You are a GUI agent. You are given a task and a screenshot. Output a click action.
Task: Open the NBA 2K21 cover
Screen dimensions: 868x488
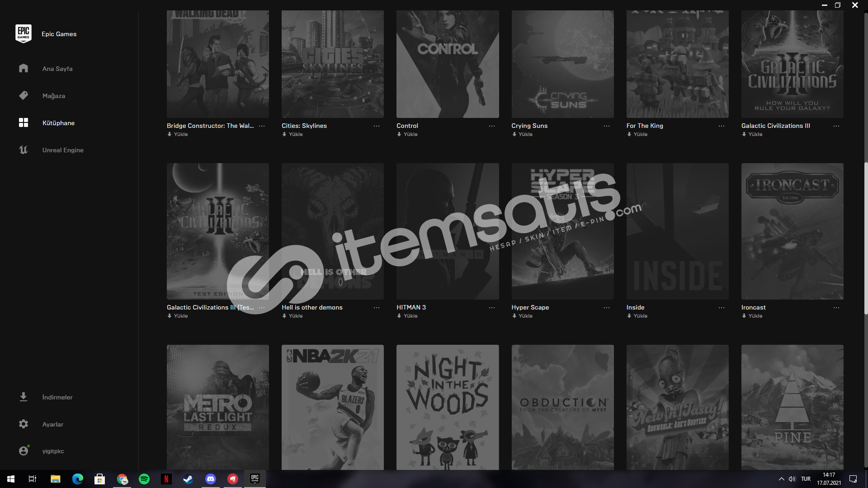click(333, 407)
